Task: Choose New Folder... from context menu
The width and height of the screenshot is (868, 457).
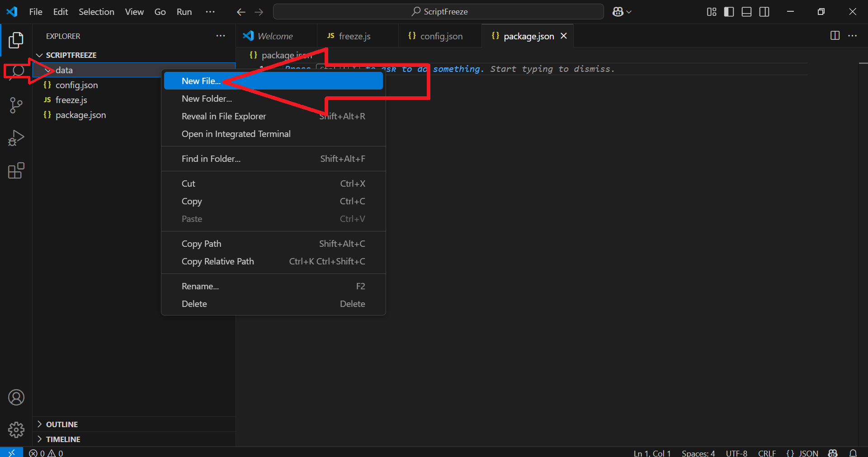Action: 273,99
